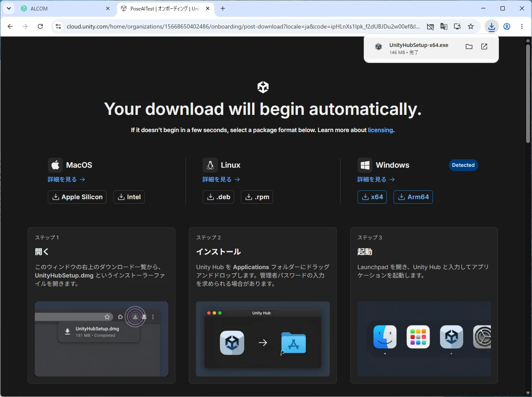
Task: Download the .rpm package
Action: (x=257, y=197)
